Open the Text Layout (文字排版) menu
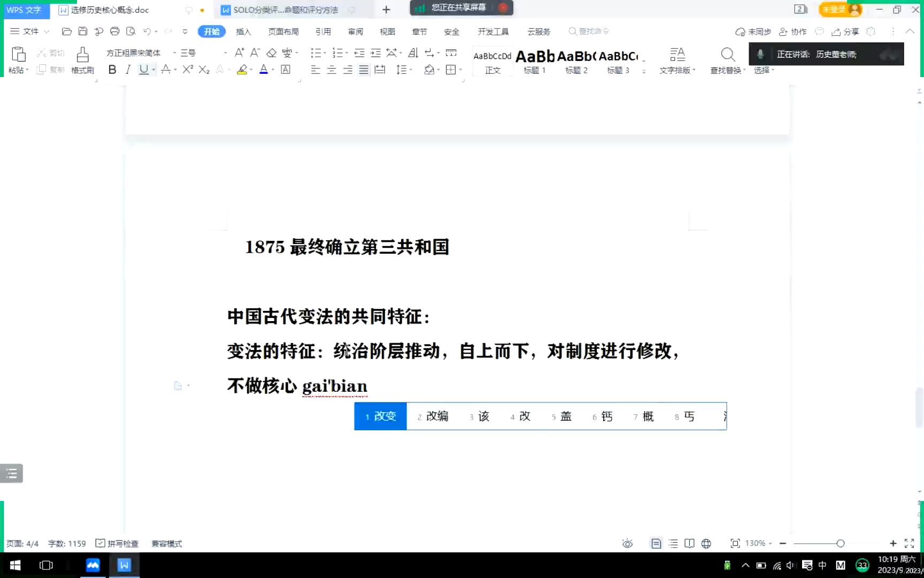924x578 pixels. pos(677,60)
